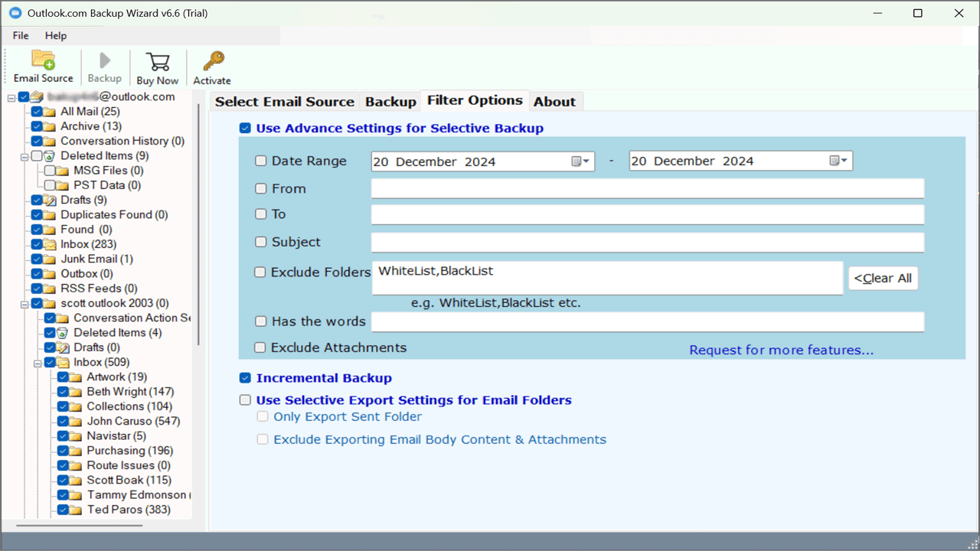Click the Scott Boak folder icon

click(x=76, y=481)
